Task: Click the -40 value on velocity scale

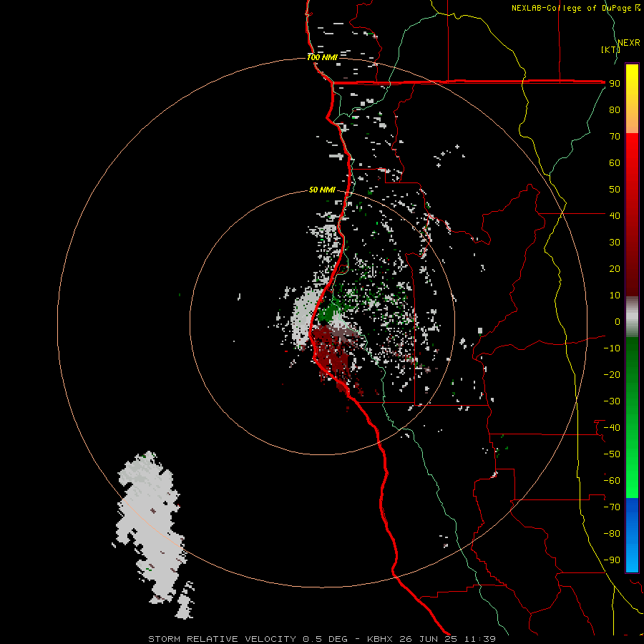Action: tap(612, 428)
